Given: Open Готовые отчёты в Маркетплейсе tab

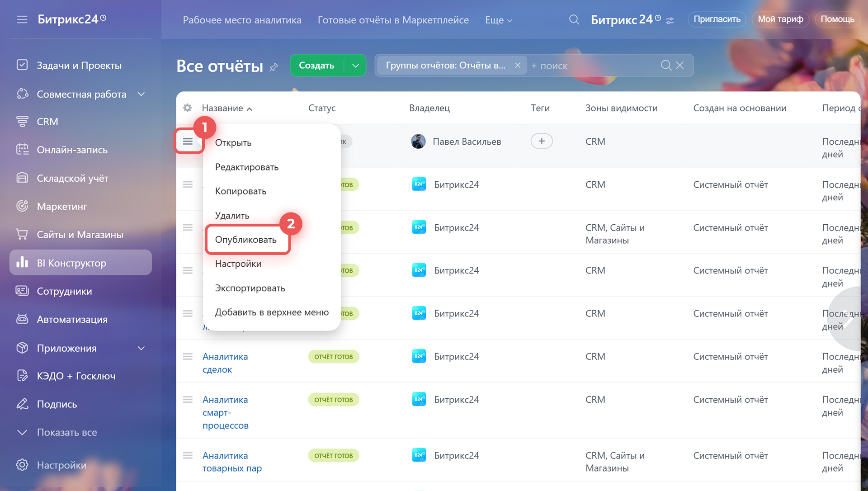Looking at the screenshot, I should point(393,20).
